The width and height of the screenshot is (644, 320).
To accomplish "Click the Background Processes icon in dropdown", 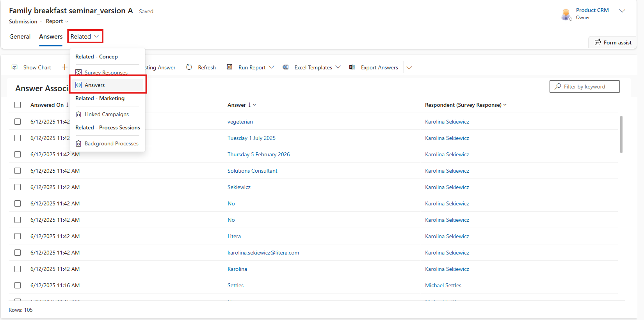I will pos(78,143).
